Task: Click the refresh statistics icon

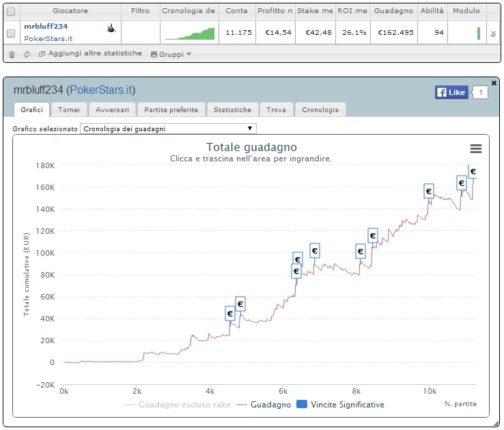Action: coord(27,54)
